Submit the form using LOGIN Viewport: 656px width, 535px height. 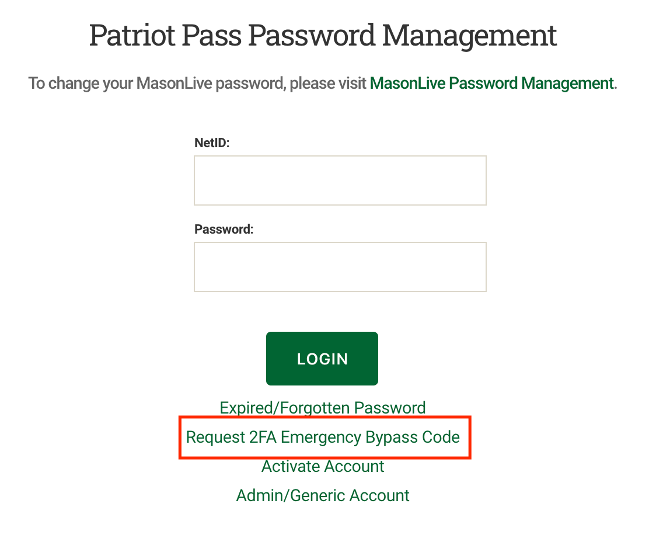322,358
